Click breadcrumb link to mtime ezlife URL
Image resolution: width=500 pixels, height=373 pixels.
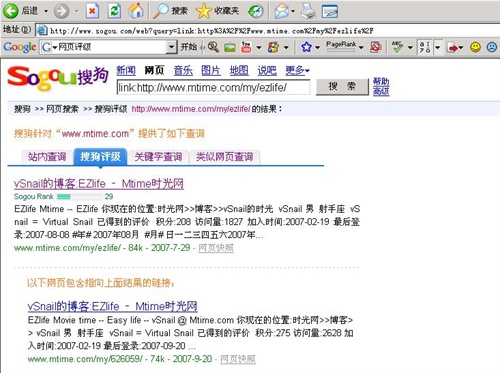point(191,109)
